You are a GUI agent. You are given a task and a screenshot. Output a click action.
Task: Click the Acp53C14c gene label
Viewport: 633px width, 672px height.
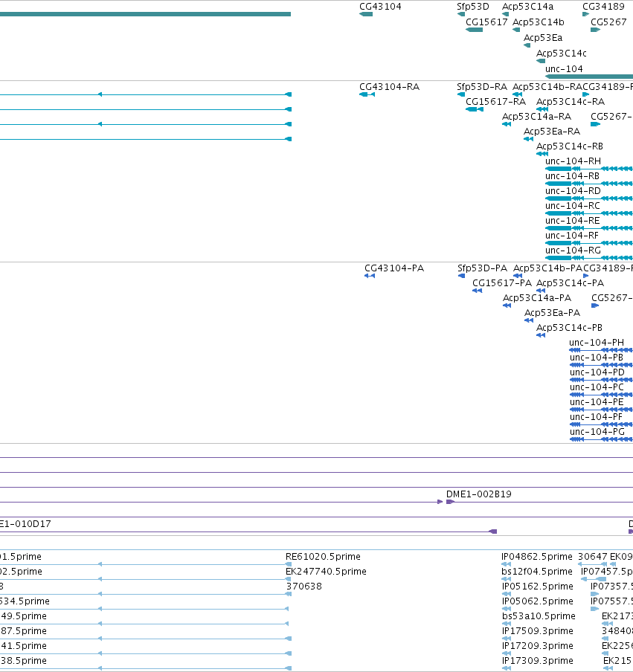coord(561,53)
